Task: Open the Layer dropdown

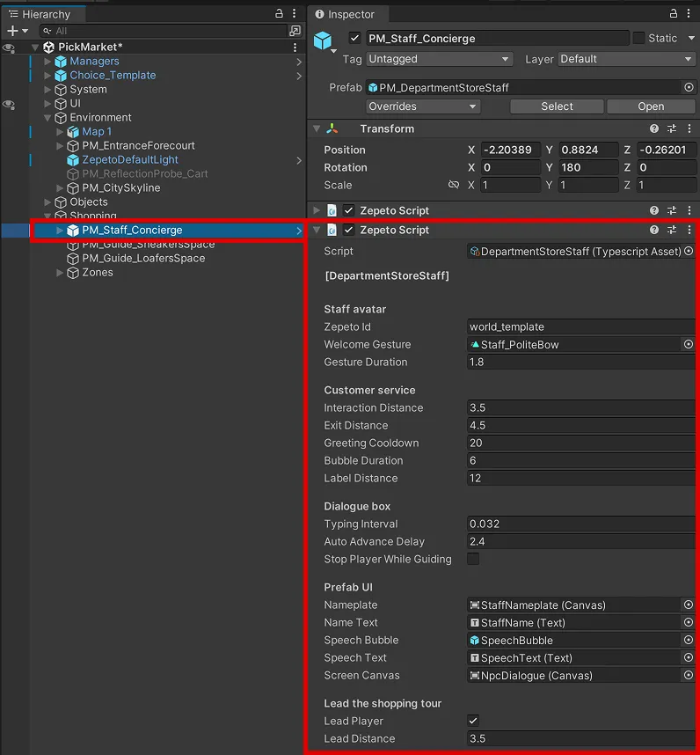Action: (x=627, y=59)
